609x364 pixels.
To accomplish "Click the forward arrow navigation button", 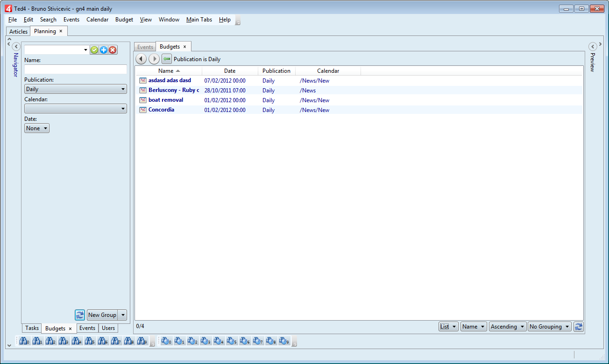I will [x=154, y=59].
